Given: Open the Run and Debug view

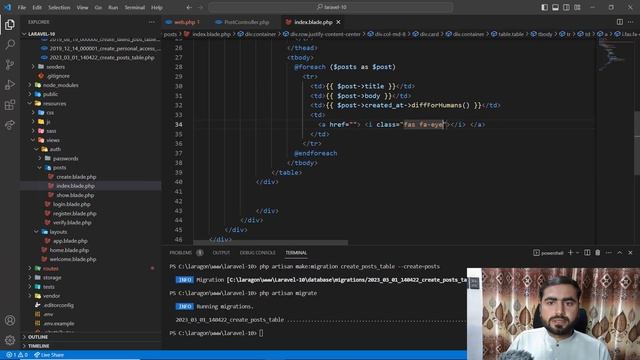Looking at the screenshot, I should (x=10, y=84).
